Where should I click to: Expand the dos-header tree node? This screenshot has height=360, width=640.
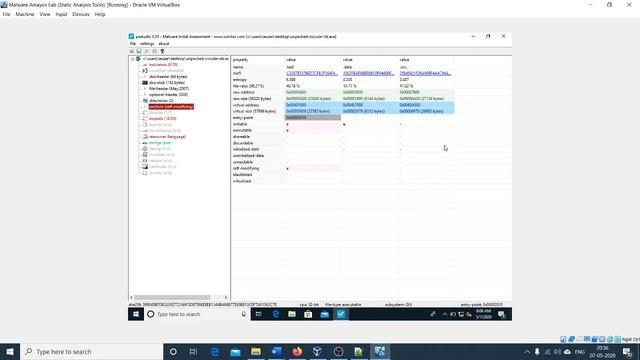144,77
